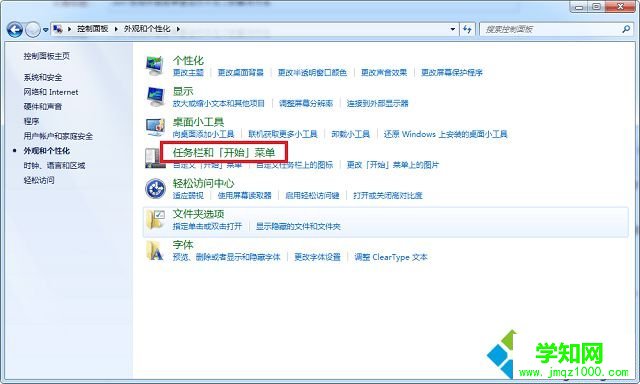This screenshot has width=640, height=384.
Task: Expand the arrow after 外观和个性化 breadcrumb
Action: click(x=178, y=29)
